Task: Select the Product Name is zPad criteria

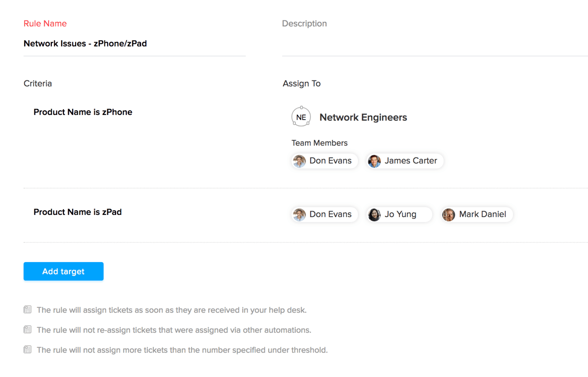Action: 78,212
